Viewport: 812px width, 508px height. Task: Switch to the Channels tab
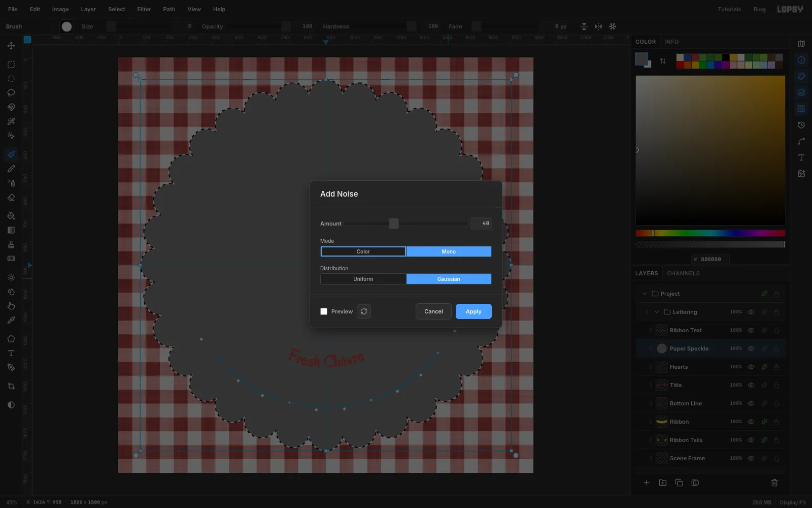[683, 273]
